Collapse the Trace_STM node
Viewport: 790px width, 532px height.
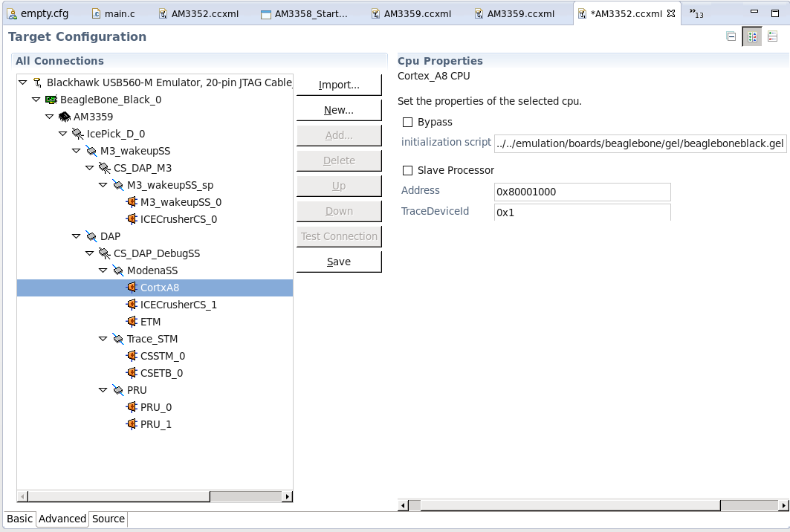(103, 339)
